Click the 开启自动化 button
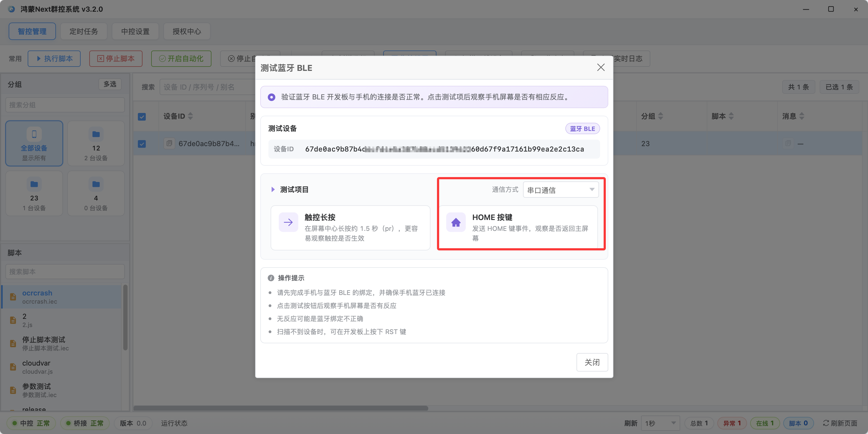This screenshot has height=434, width=868. coord(181,59)
